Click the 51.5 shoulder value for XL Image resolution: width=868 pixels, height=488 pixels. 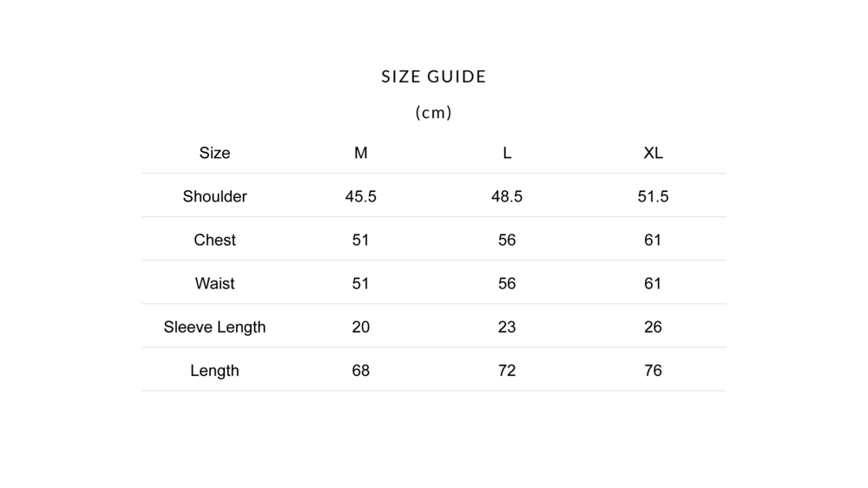click(x=653, y=196)
